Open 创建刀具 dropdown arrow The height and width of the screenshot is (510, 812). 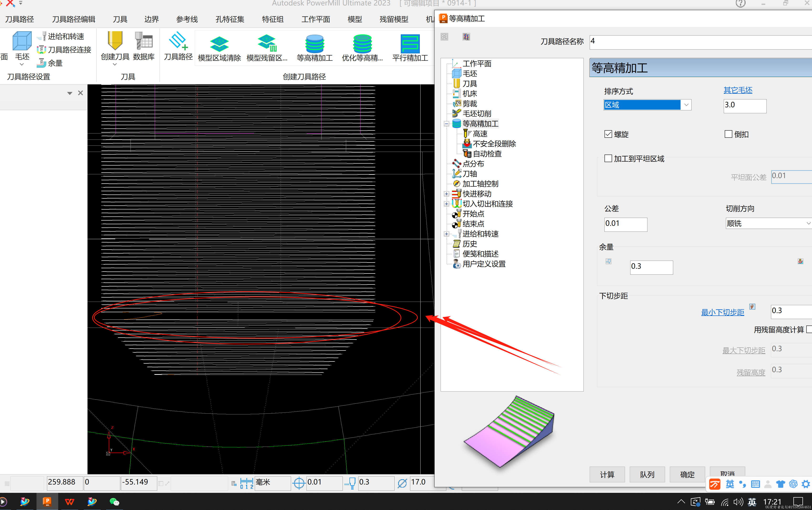point(115,64)
